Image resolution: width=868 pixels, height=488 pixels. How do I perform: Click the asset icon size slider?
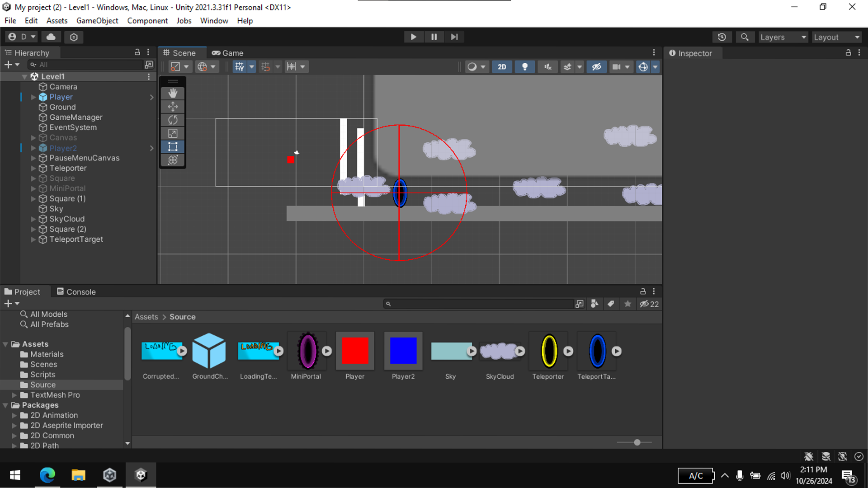point(637,442)
